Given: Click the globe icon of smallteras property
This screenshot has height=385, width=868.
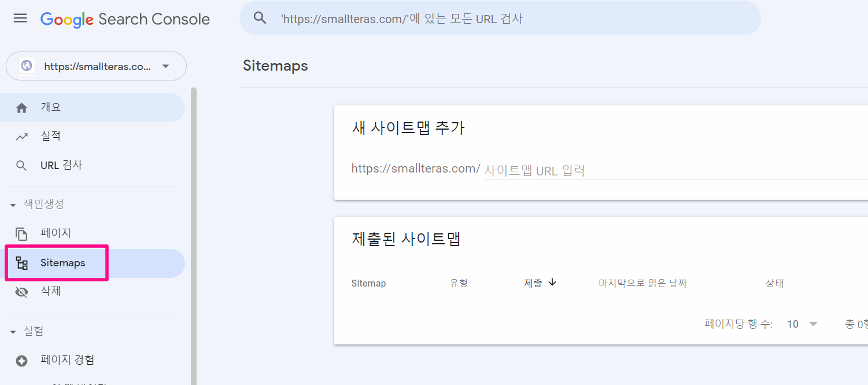Looking at the screenshot, I should (27, 66).
